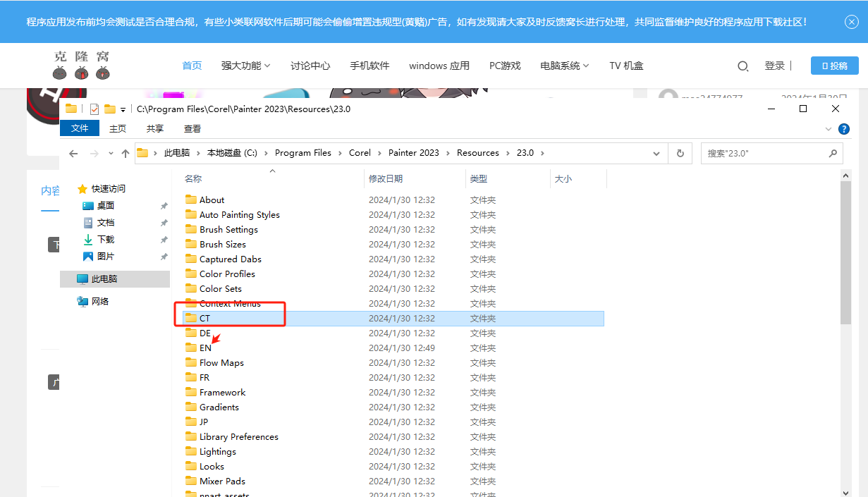Open 讨论中心 in website navigation
The height and width of the screenshot is (497, 868).
(310, 66)
